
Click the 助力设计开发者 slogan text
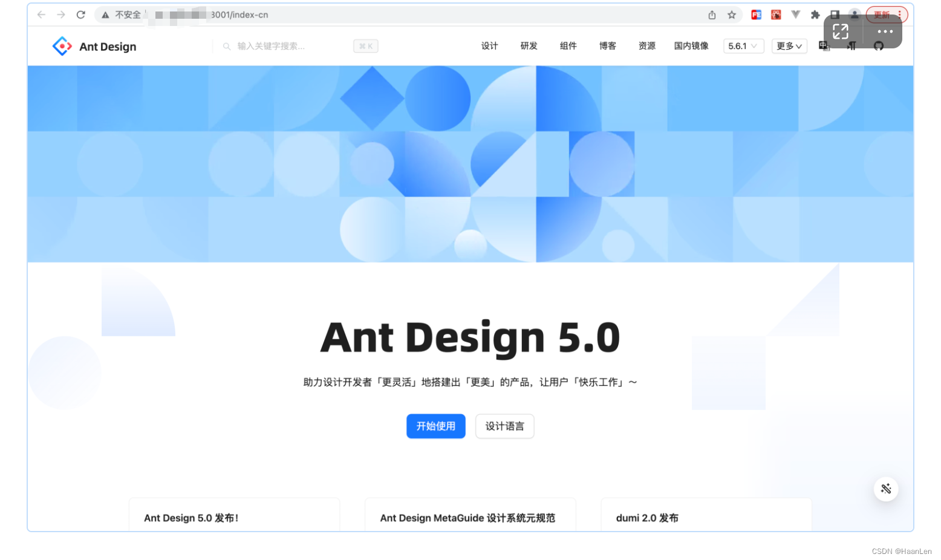pyautogui.click(x=470, y=382)
